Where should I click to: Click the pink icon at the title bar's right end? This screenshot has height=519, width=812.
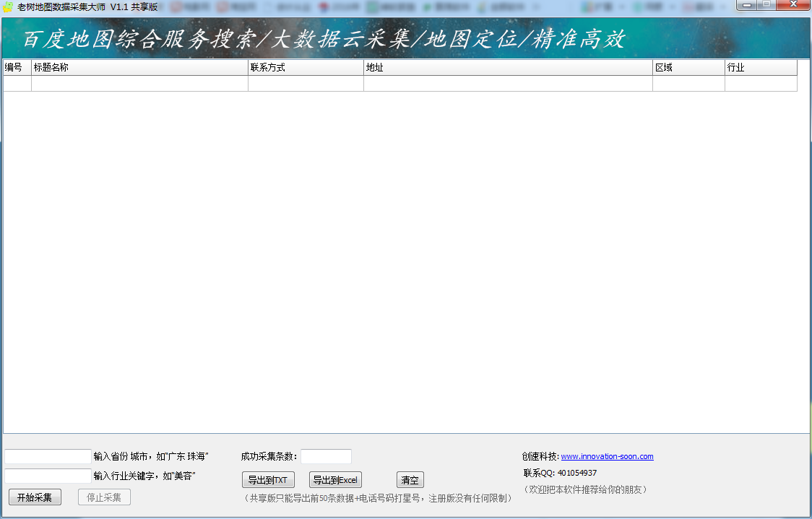pyautogui.click(x=687, y=6)
